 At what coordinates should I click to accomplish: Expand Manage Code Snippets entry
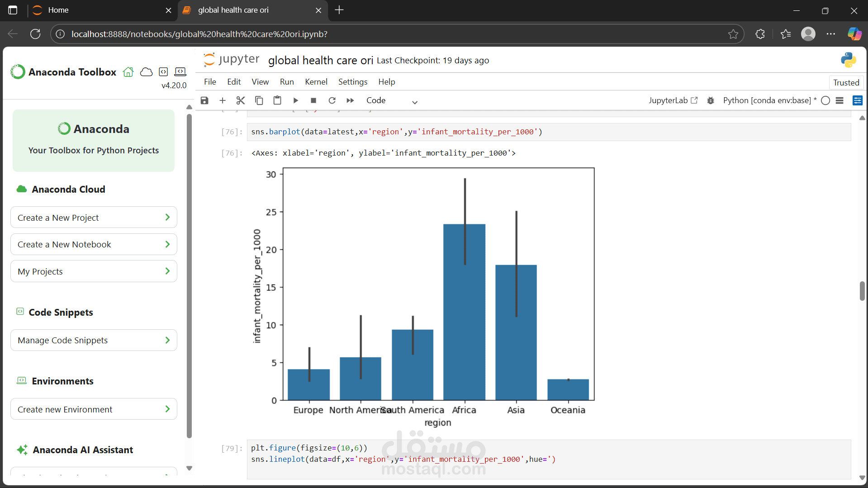click(94, 340)
